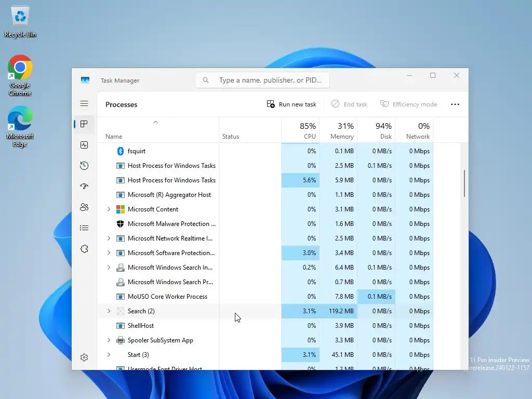The image size is (532, 399).
Task: Click the 7.8 MB memory value
Action: point(344,297)
